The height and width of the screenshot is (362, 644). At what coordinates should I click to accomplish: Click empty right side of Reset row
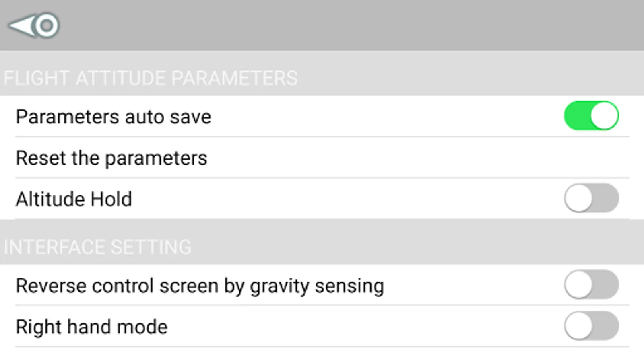(443, 158)
